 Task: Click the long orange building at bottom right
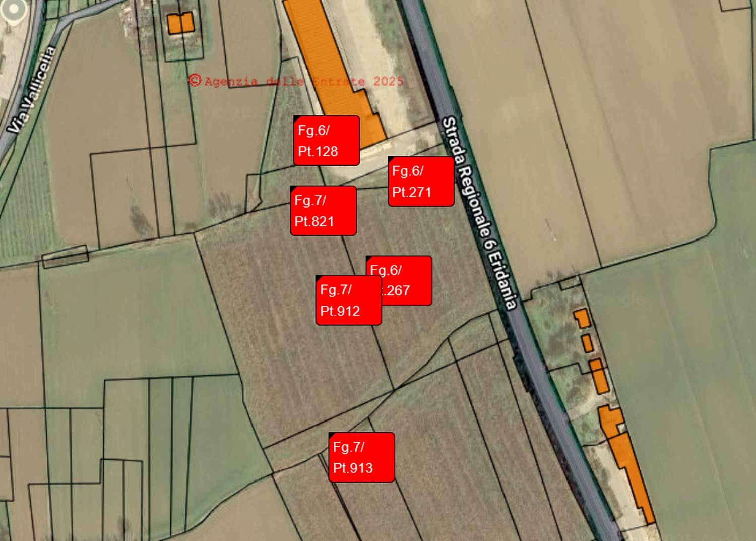[x=632, y=478]
